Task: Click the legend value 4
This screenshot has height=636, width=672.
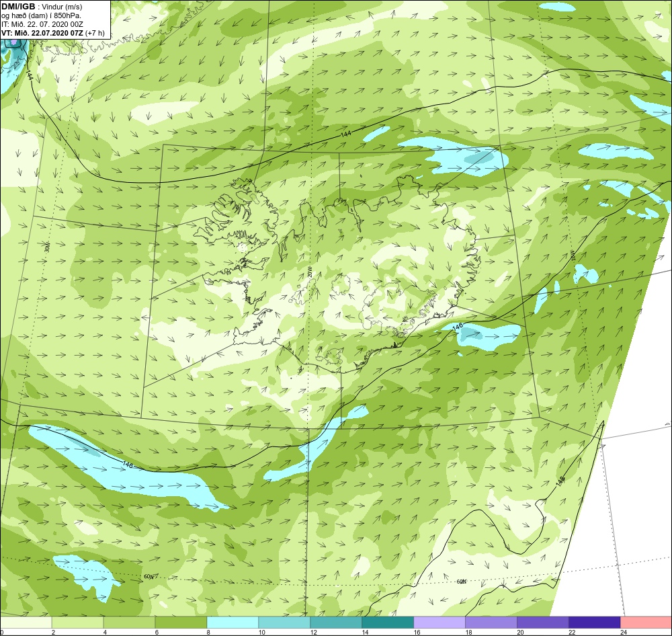Action: [105, 632]
